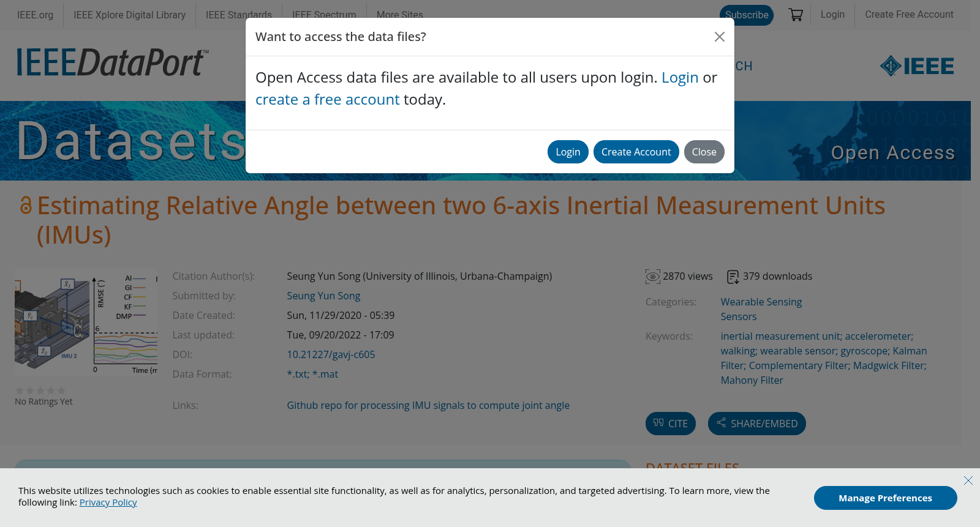Click the '379 downloads' text
This screenshot has height=527, width=980.
pos(778,276)
